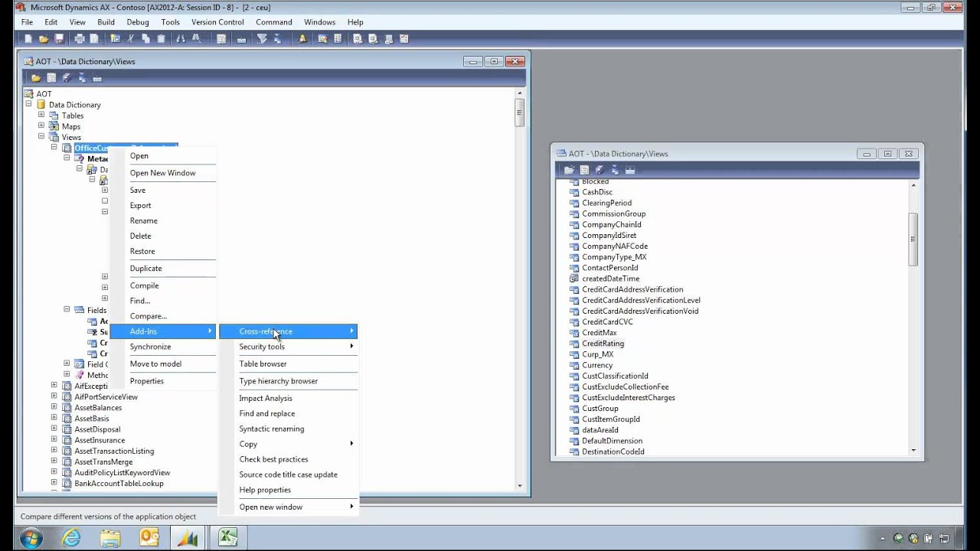Open Security tools submenu in Add-Ins menu
Screen dimensions: 980x551
[x=288, y=347]
